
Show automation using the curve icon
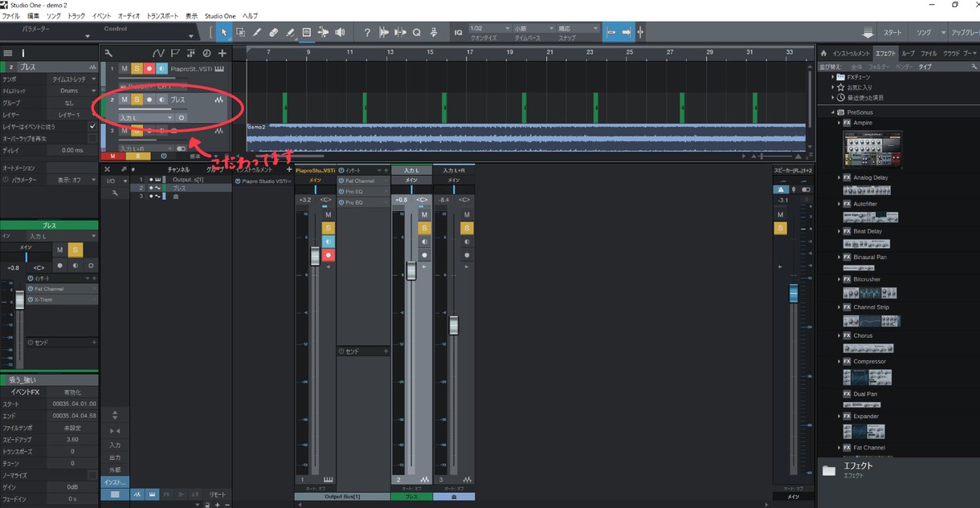pyautogui.click(x=158, y=53)
